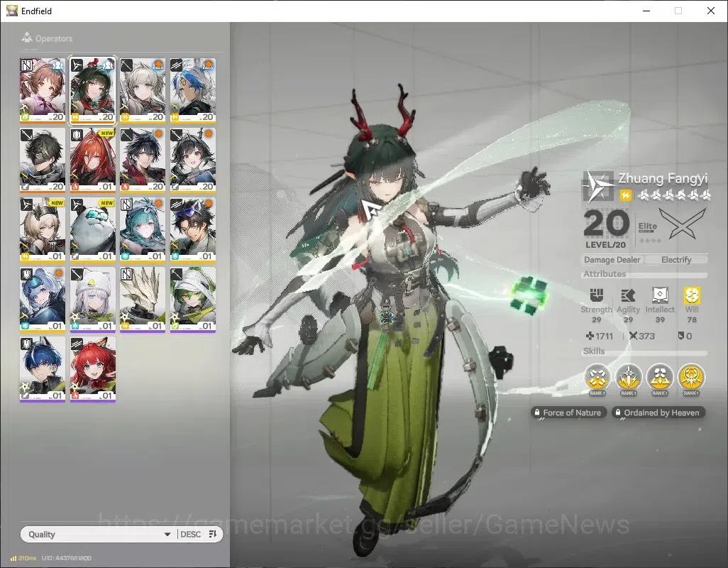Image resolution: width=728 pixels, height=568 pixels.
Task: Select the cream-haired twin-tail girl operator card
Action: [x=143, y=90]
